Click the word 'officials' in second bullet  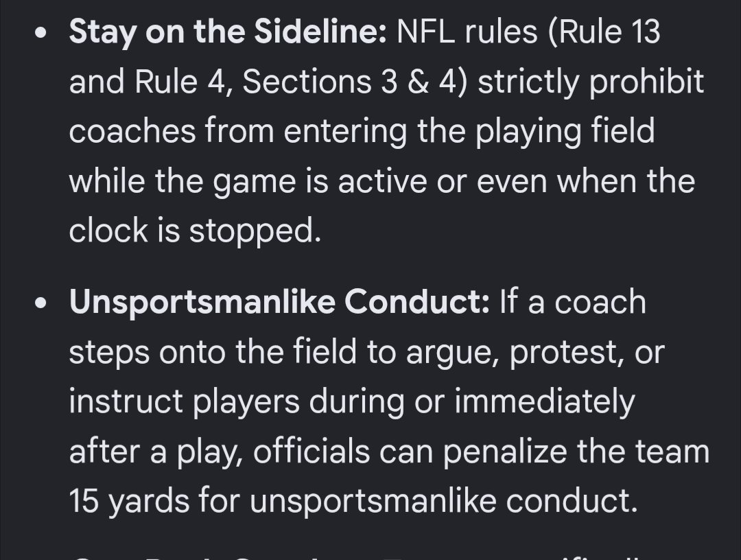[x=311, y=451]
